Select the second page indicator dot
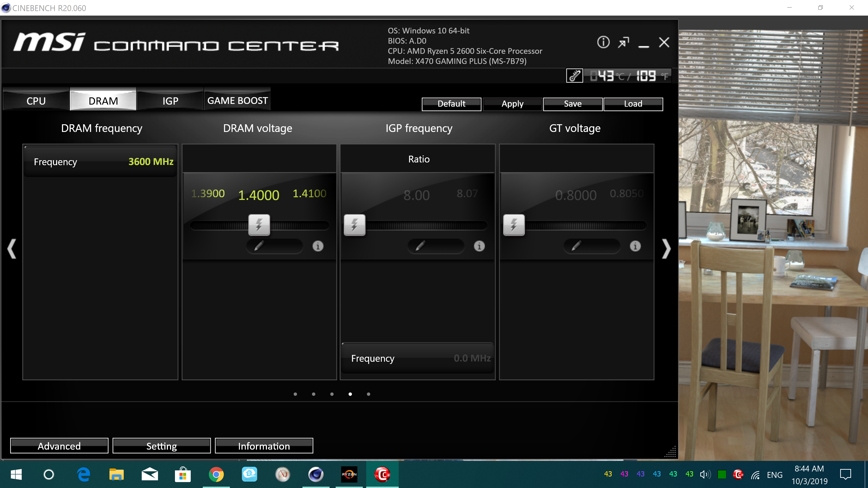The height and width of the screenshot is (488, 868). (x=313, y=394)
